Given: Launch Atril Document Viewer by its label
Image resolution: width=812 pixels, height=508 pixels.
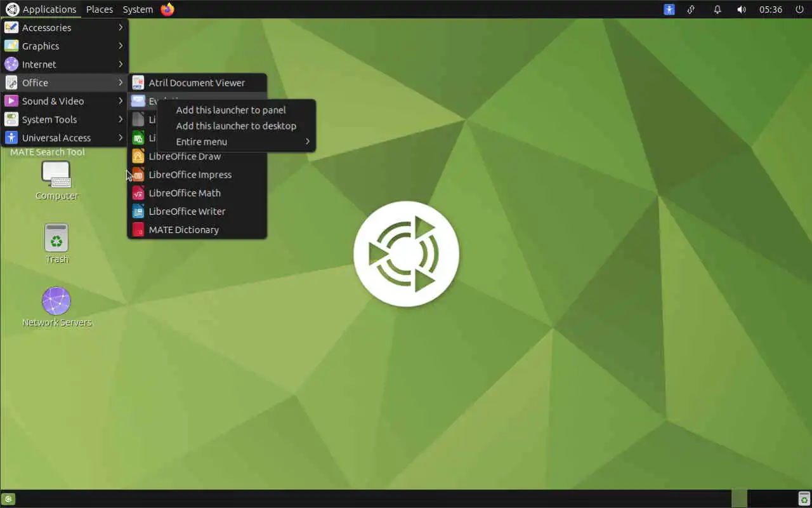Looking at the screenshot, I should tap(197, 83).
